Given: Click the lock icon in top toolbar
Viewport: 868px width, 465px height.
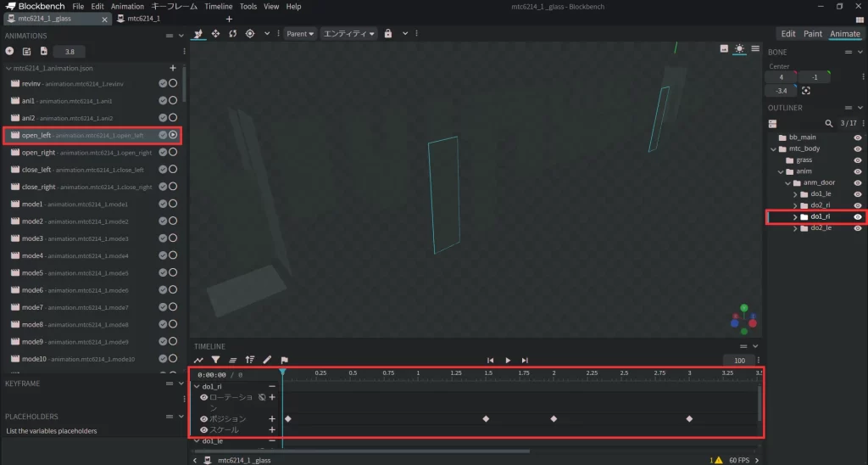Looking at the screenshot, I should click(x=388, y=34).
